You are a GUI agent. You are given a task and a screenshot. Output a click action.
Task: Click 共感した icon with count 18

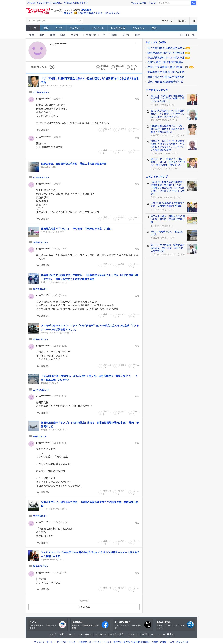pyautogui.click(x=100, y=543)
